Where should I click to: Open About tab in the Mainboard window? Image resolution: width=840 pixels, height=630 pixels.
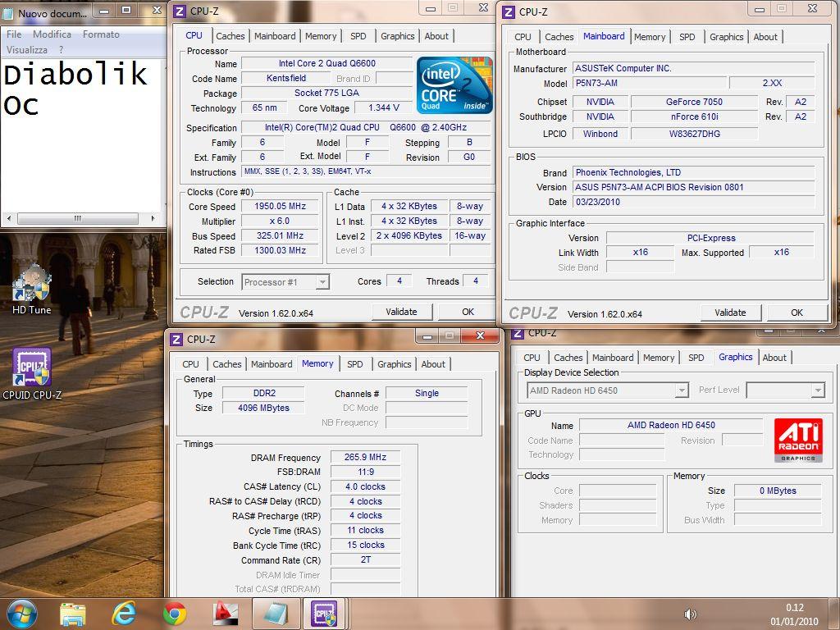click(x=765, y=37)
